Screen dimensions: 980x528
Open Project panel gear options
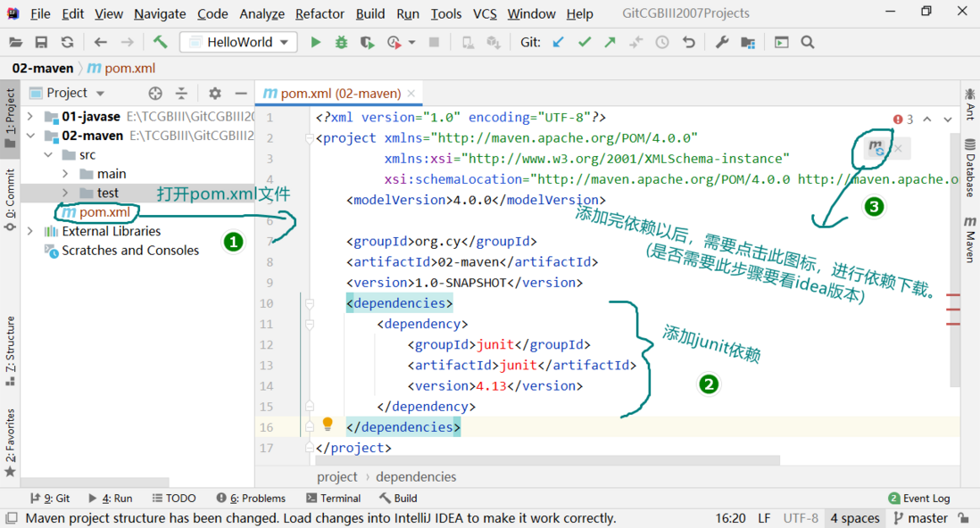click(215, 93)
